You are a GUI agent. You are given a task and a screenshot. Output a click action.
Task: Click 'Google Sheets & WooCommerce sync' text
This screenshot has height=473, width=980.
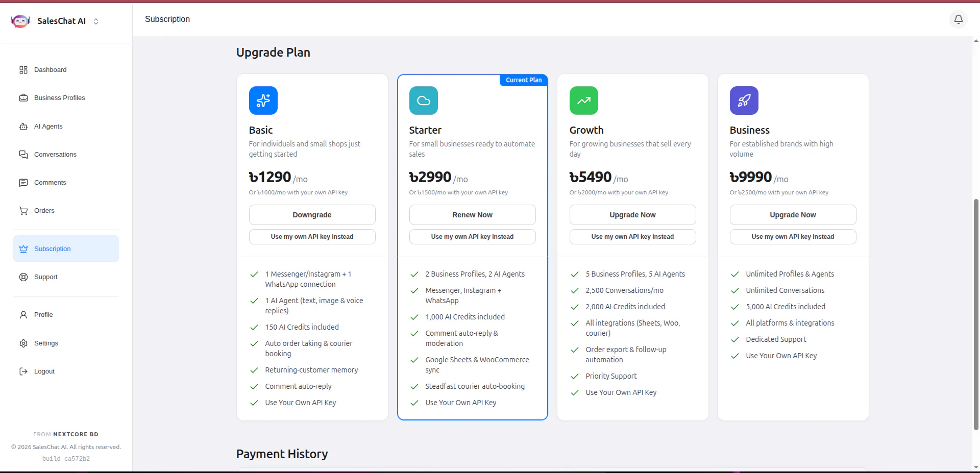coord(477,365)
